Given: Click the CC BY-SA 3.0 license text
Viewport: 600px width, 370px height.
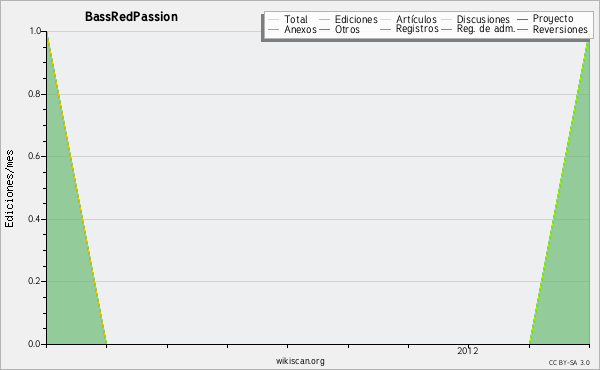Looking at the screenshot, I should tap(569, 363).
